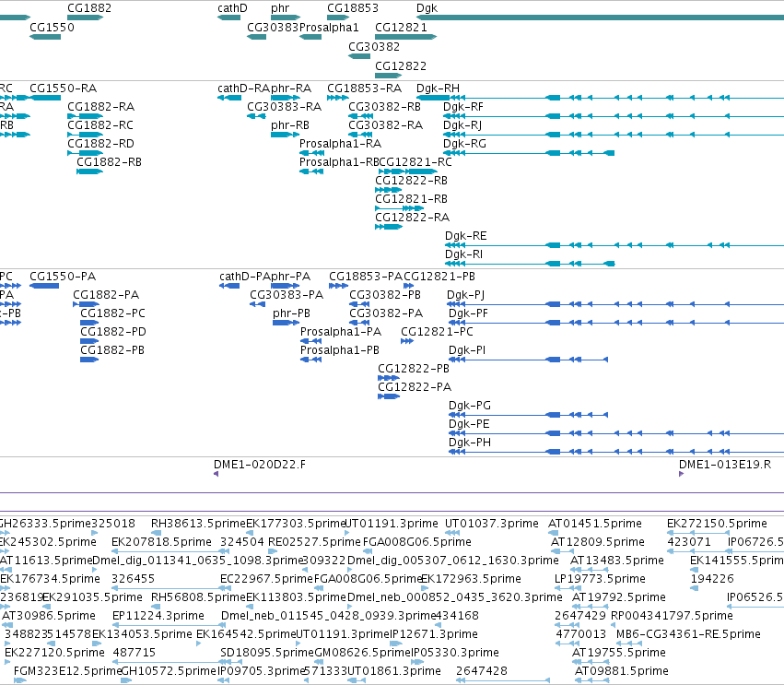Open transcript CG1550-RA
Screen dimensions: 784x685
coord(45,98)
